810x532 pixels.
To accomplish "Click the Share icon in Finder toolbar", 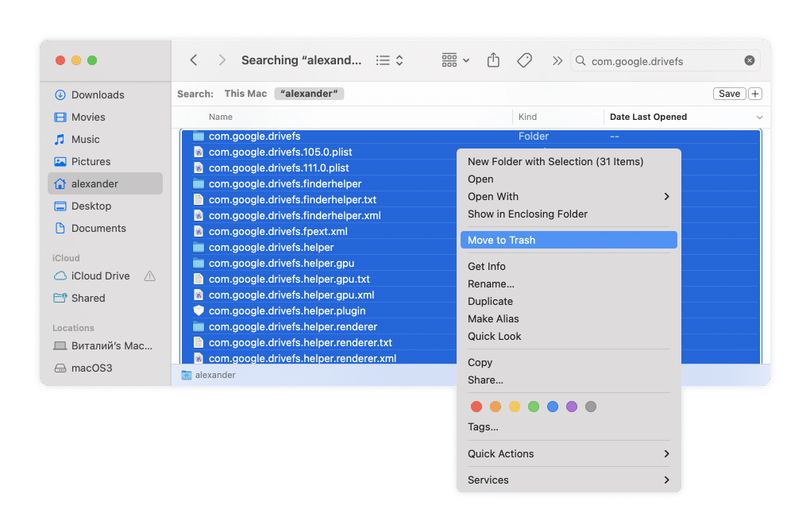I will coord(493,60).
